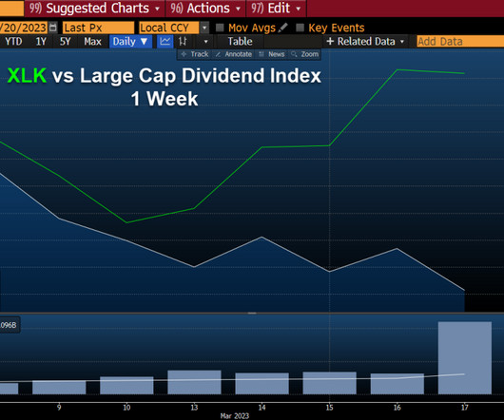Switch to the Table view

pos(240,42)
